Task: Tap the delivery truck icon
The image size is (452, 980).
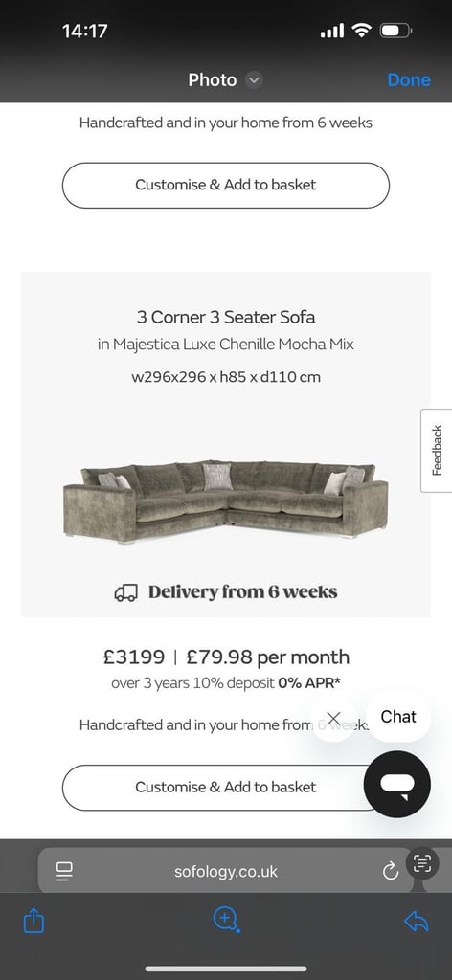Action: [125, 592]
